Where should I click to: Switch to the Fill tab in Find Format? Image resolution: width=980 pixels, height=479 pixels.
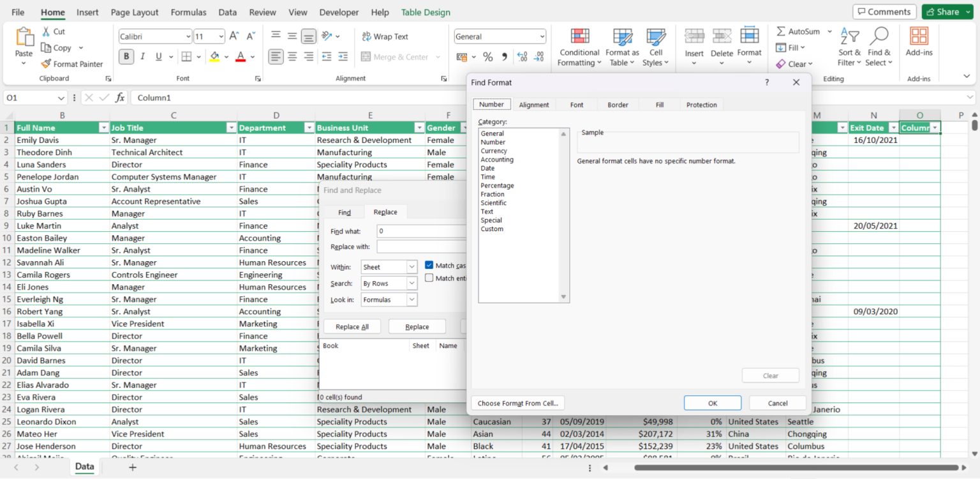(660, 104)
